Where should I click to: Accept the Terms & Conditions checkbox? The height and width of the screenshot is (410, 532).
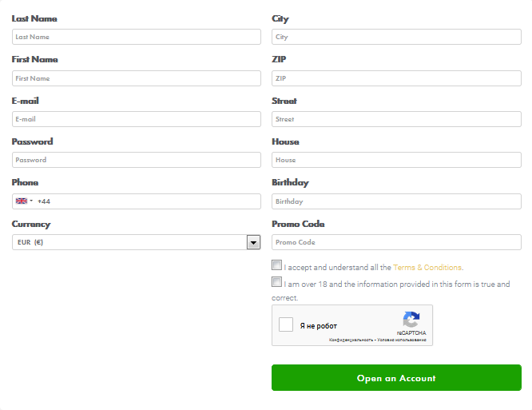point(277,266)
